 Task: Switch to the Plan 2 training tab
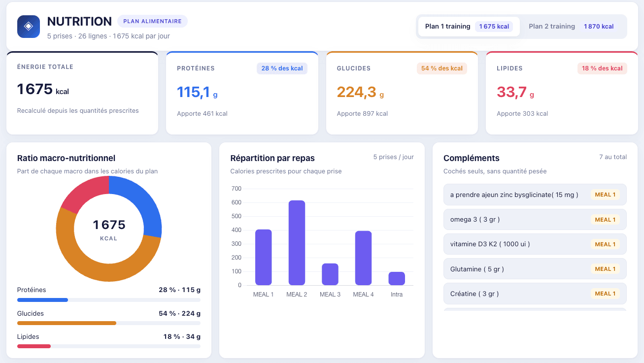pos(573,27)
